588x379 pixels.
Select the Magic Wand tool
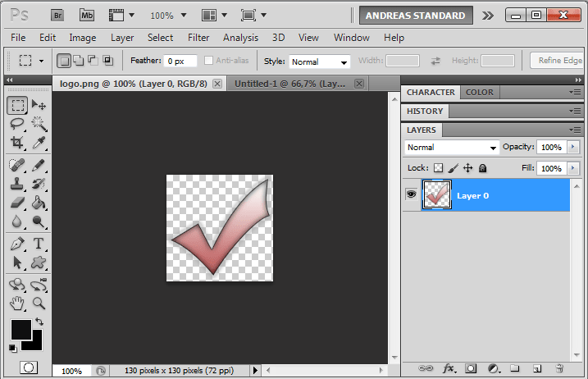click(39, 123)
